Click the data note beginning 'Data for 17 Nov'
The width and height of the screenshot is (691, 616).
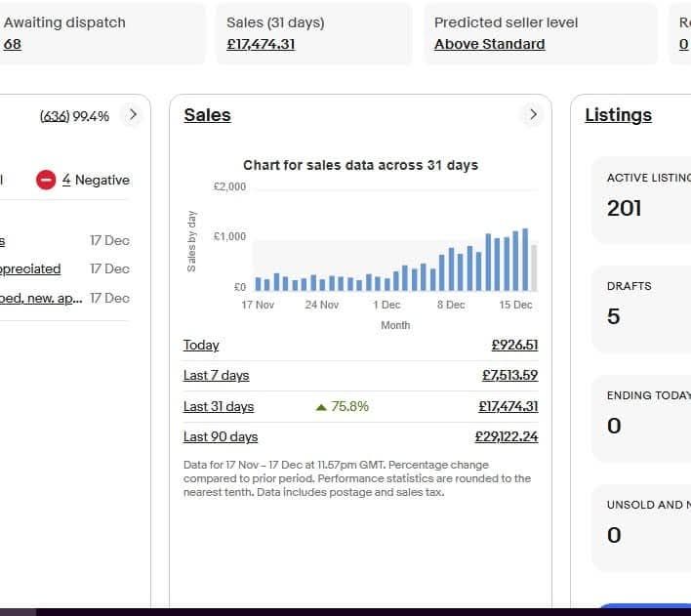point(357,478)
